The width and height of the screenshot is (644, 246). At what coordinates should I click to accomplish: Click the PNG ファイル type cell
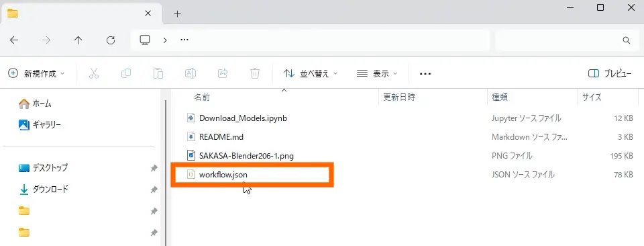(x=512, y=156)
